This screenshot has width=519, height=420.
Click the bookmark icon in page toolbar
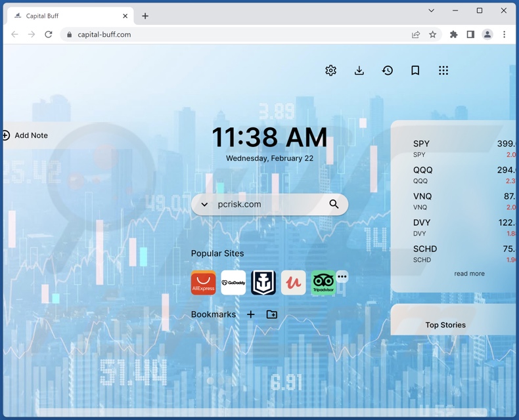pos(415,71)
